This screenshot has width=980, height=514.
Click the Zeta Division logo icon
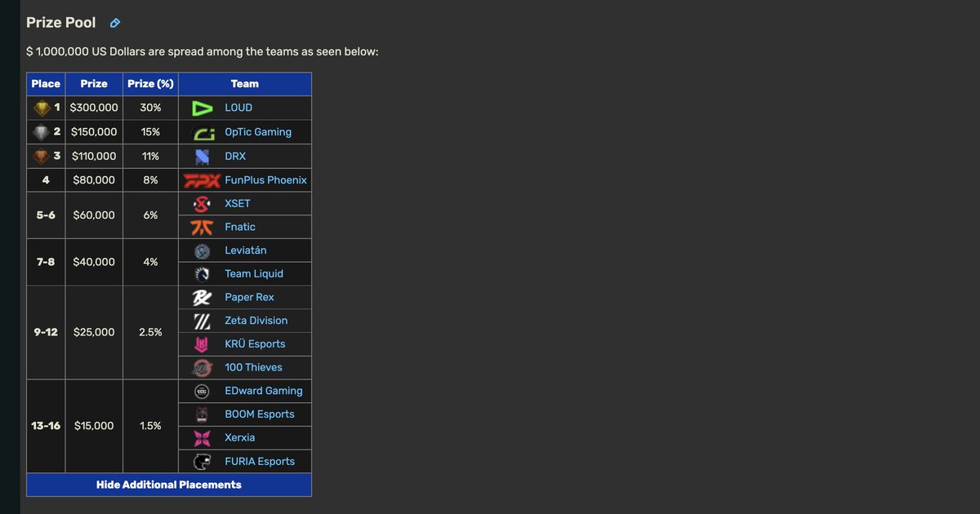coord(202,321)
